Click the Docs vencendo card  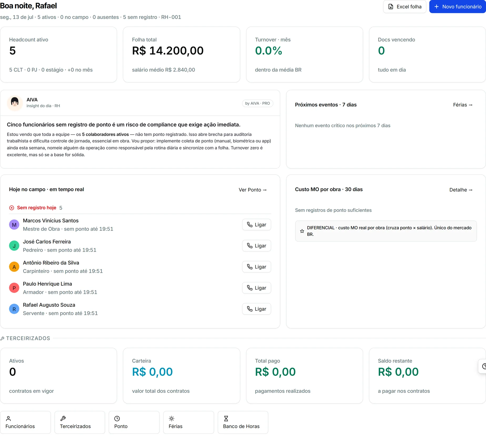427,54
